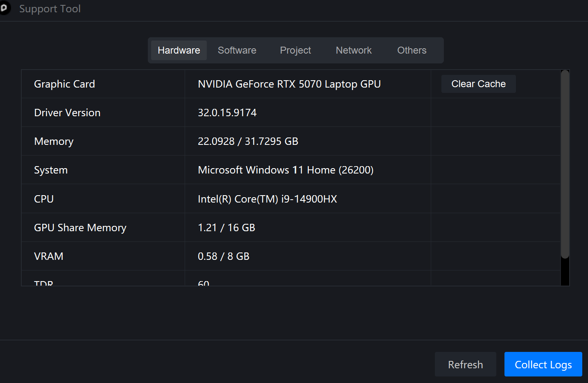Click the Graphic Card row label
The width and height of the screenshot is (588, 383).
tap(64, 84)
